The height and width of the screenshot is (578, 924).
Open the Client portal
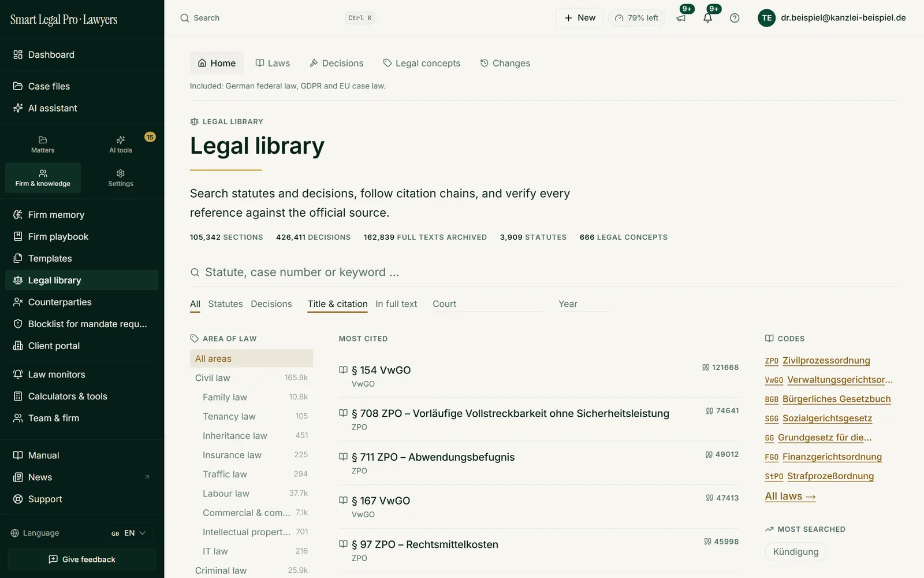coord(81,346)
